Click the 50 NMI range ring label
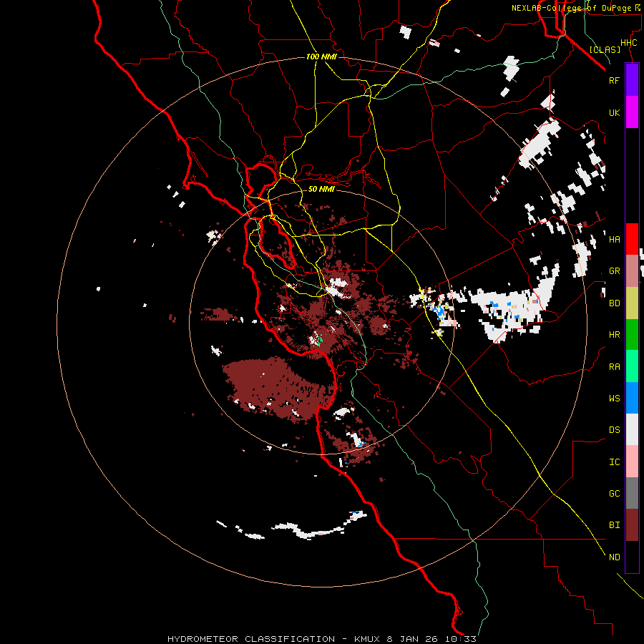Viewport: 644px width, 644px height. point(321,189)
